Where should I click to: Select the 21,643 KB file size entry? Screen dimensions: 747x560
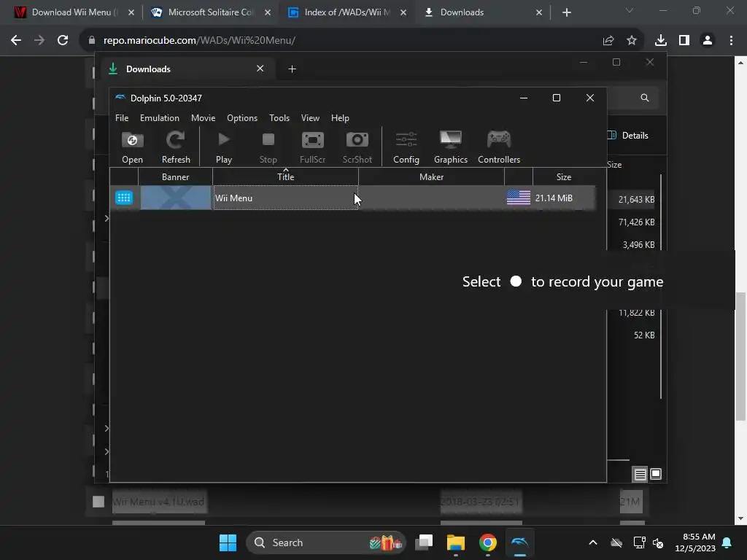point(636,200)
